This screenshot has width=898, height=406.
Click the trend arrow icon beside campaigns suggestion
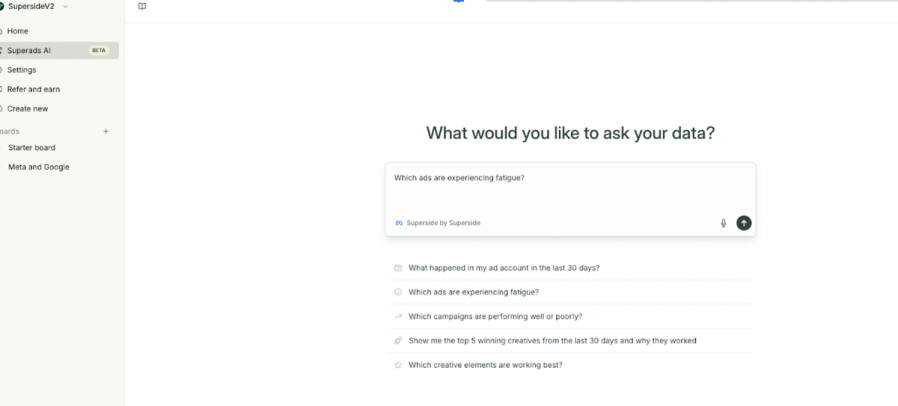(x=398, y=316)
